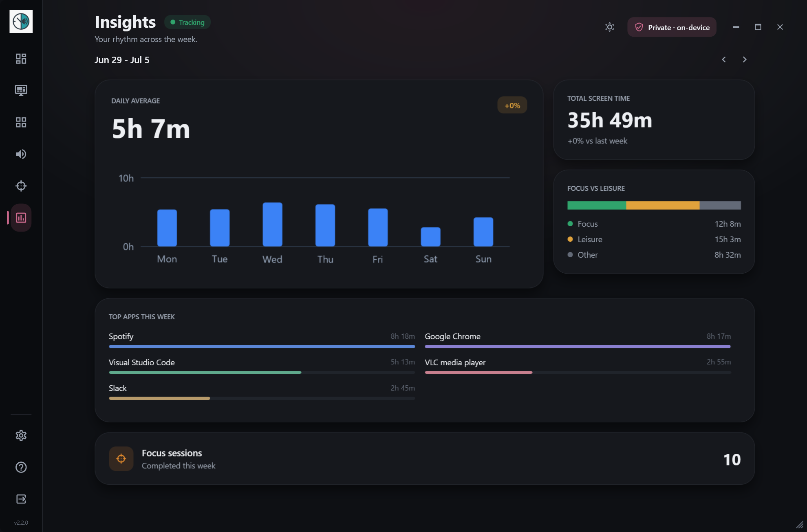Open the four-squares apps grid icon
807x532 pixels.
[x=21, y=122]
